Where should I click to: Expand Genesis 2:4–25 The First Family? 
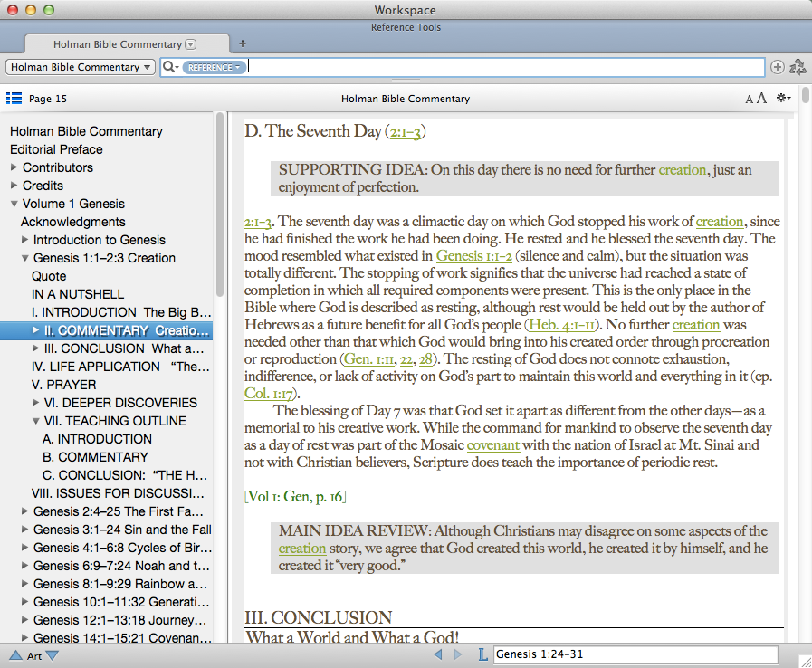tap(24, 511)
